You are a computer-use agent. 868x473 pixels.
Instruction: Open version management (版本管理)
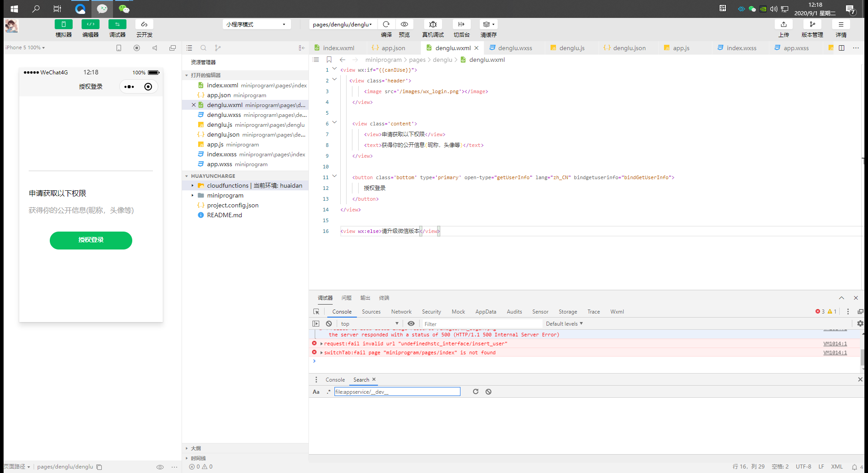point(812,24)
